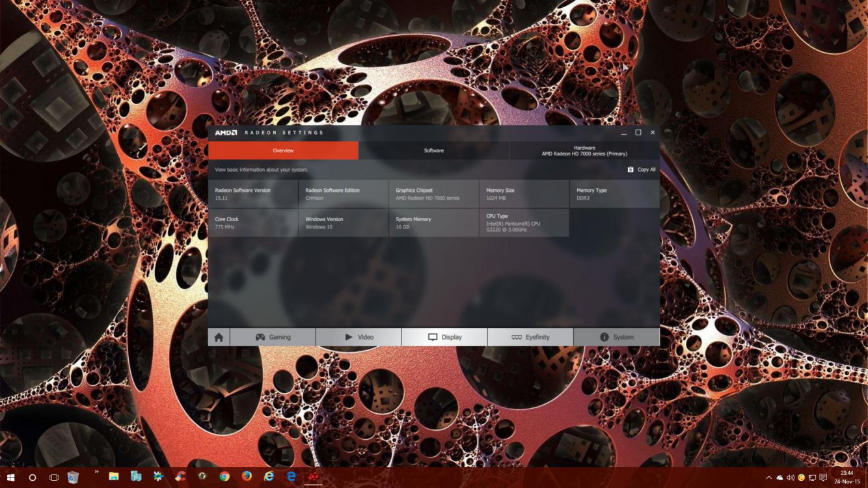Open the Windows Start menu
Image resolution: width=868 pixels, height=488 pixels.
[x=10, y=478]
